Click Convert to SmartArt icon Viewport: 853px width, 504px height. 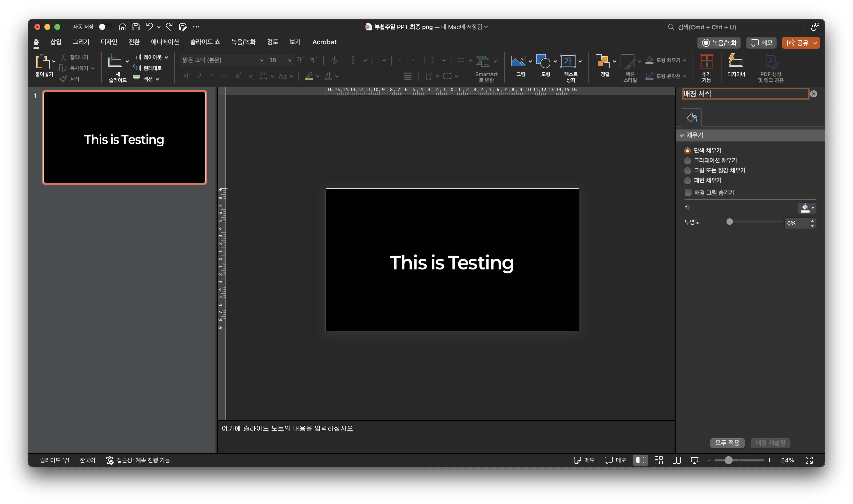(483, 62)
